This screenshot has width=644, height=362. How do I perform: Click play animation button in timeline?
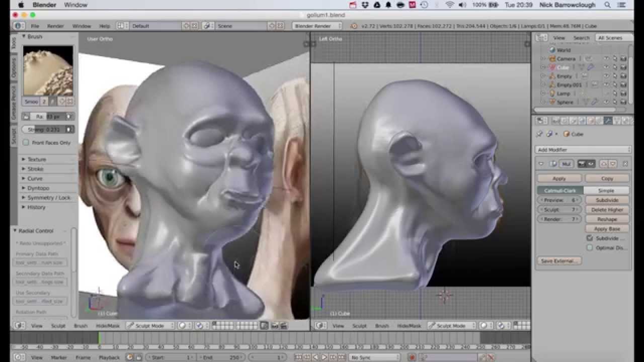tap(325, 357)
